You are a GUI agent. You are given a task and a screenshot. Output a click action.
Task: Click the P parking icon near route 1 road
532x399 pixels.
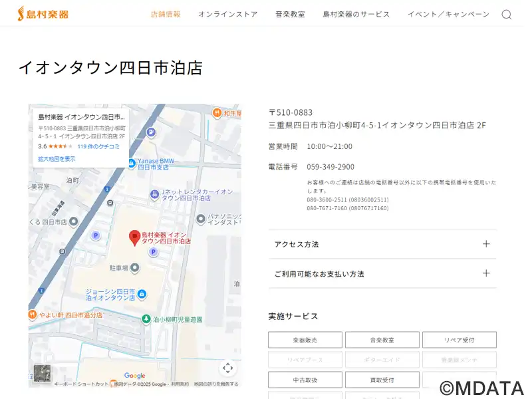click(96, 235)
